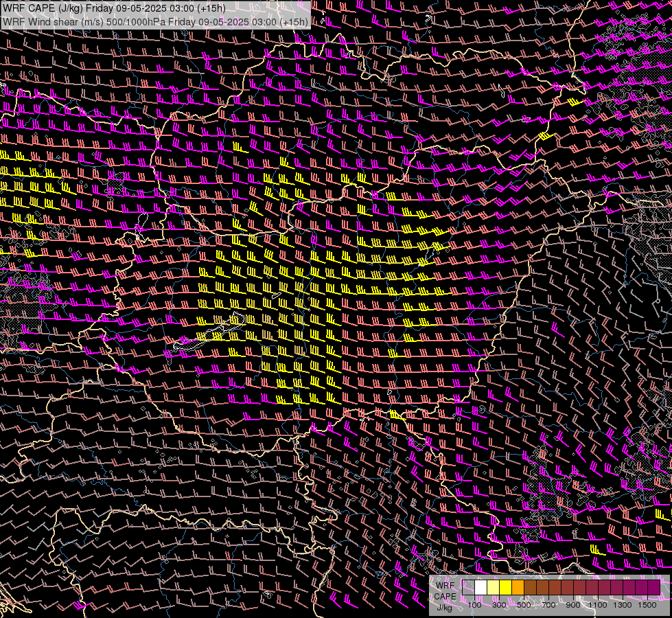This screenshot has height=618, width=672.
Task: Click the 'WRF CAPE (J/kg)' title line
Action: pos(114,8)
